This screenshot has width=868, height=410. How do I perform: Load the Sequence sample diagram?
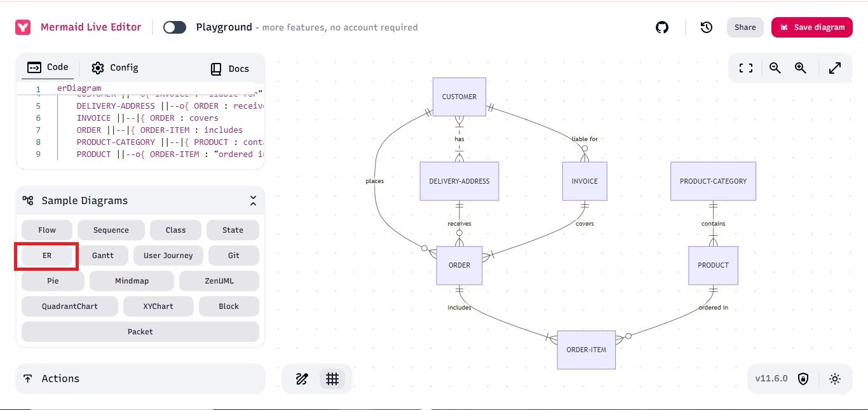click(x=111, y=230)
